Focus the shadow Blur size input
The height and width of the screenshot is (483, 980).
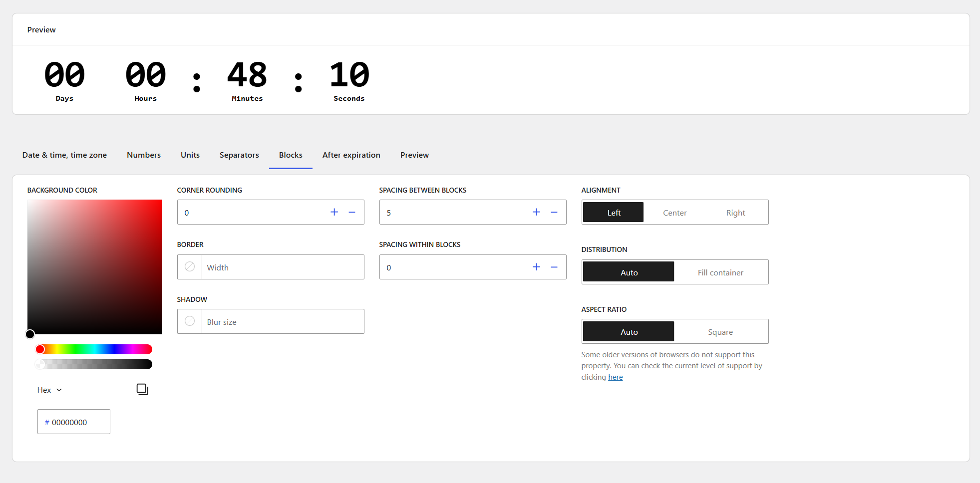[283, 321]
